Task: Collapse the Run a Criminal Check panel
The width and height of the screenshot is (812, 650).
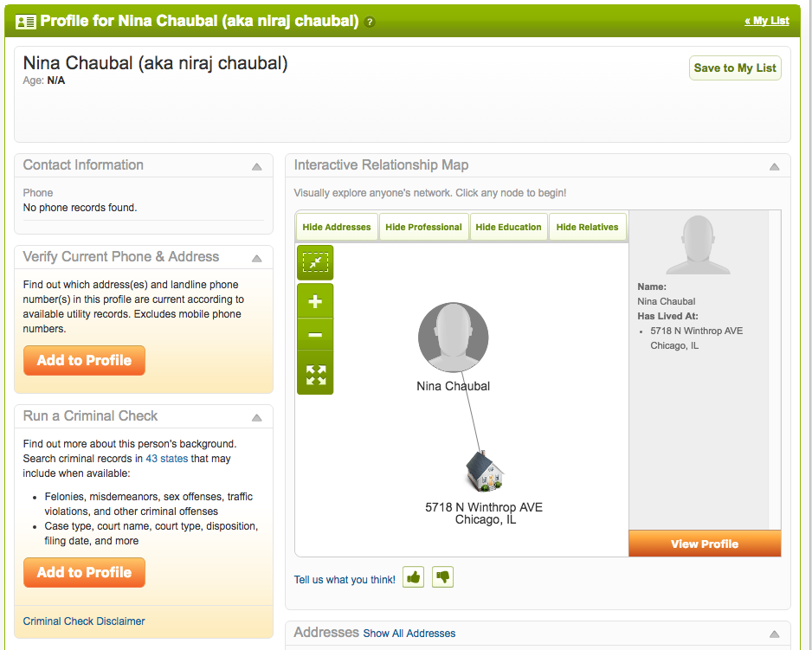Action: tap(257, 418)
